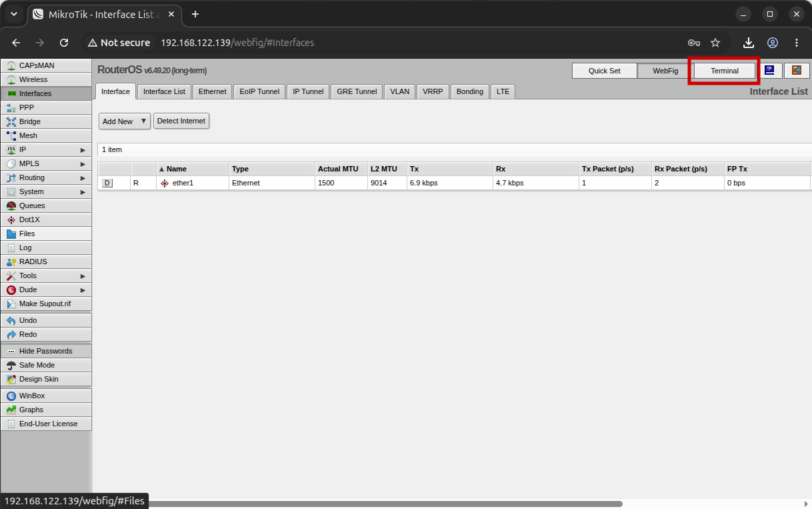Click the WinBox sidebar icon
Screen dimensions: 812x509
(11, 396)
